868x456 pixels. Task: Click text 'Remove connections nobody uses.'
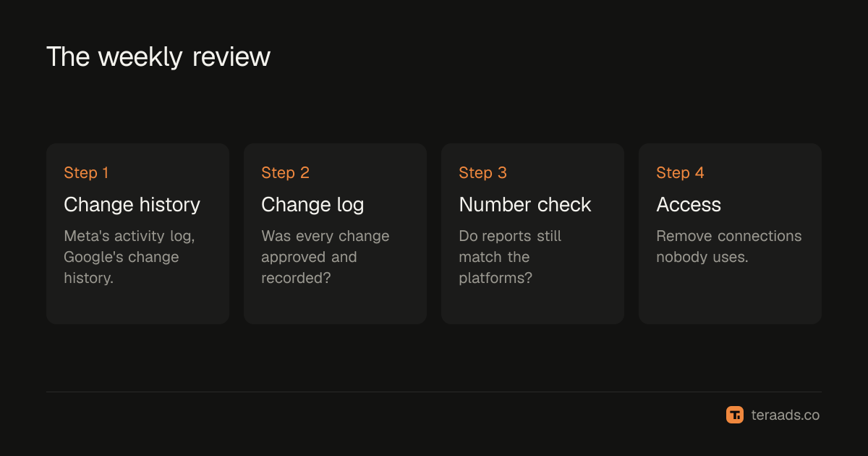[729, 247]
